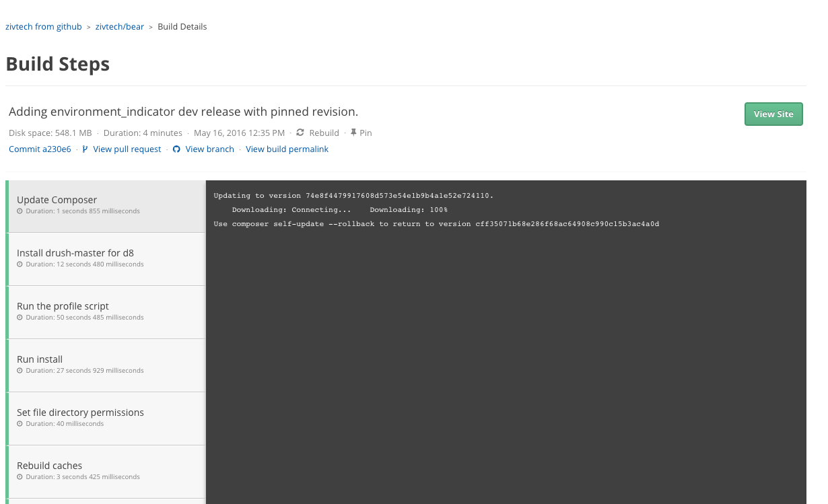828x504 pixels.
Task: Select the Install drush-master for d8 step
Action: coord(105,258)
